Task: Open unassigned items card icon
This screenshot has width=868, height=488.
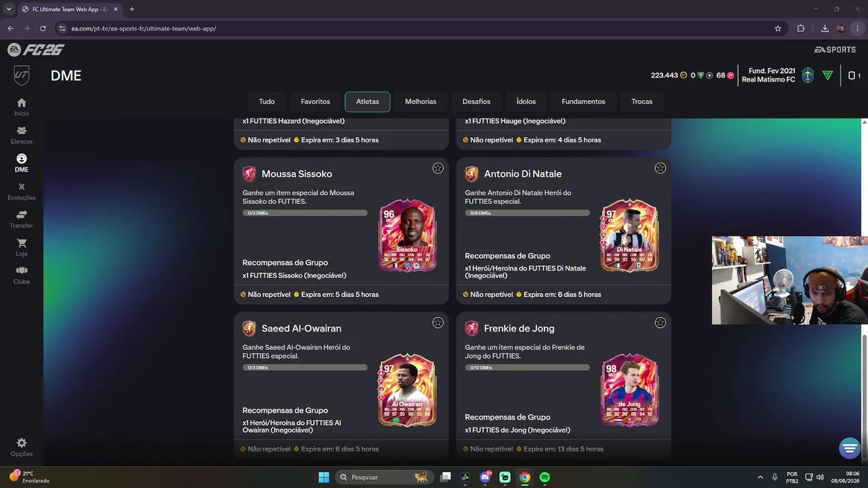Action: pyautogui.click(x=852, y=75)
